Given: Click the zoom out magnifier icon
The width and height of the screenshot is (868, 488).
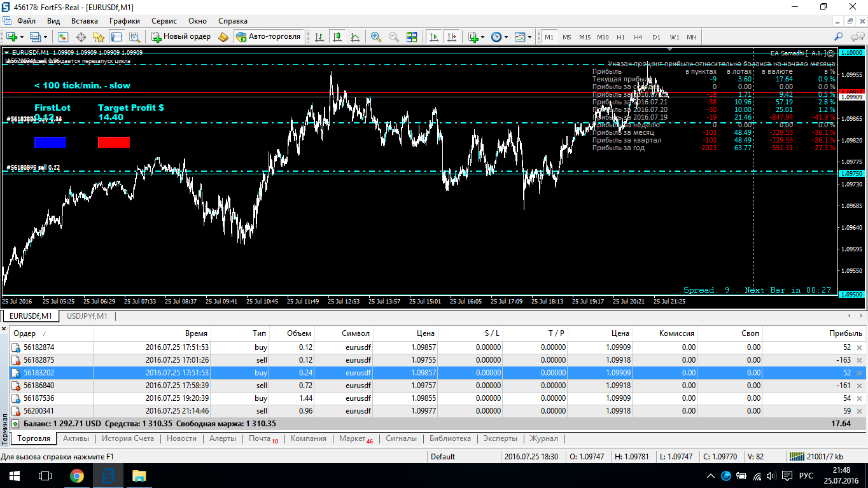Looking at the screenshot, I should [x=394, y=37].
